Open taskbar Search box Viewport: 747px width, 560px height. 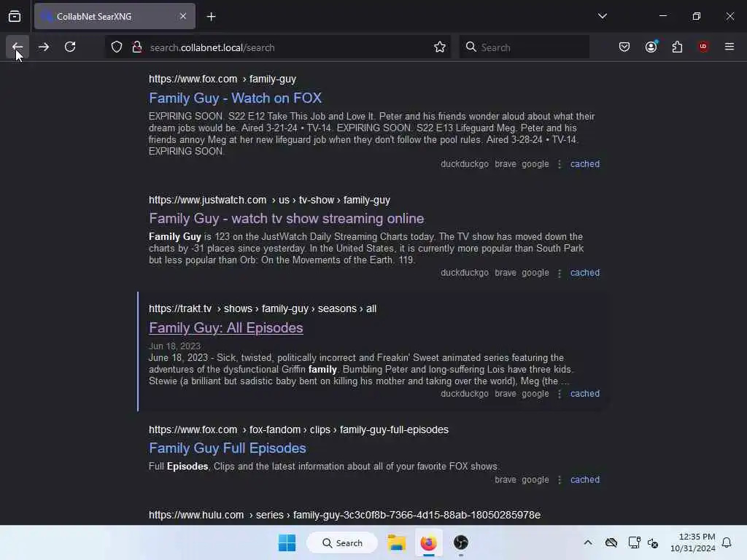(x=342, y=542)
